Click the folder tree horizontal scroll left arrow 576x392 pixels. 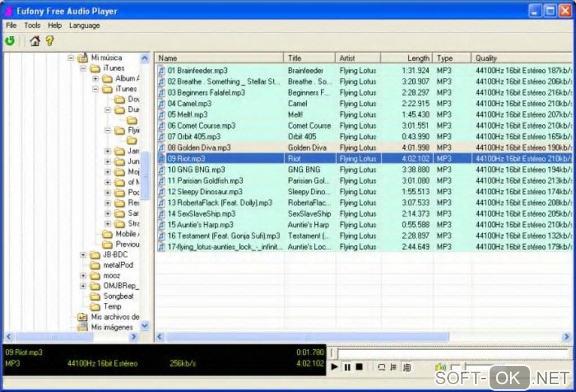point(9,336)
